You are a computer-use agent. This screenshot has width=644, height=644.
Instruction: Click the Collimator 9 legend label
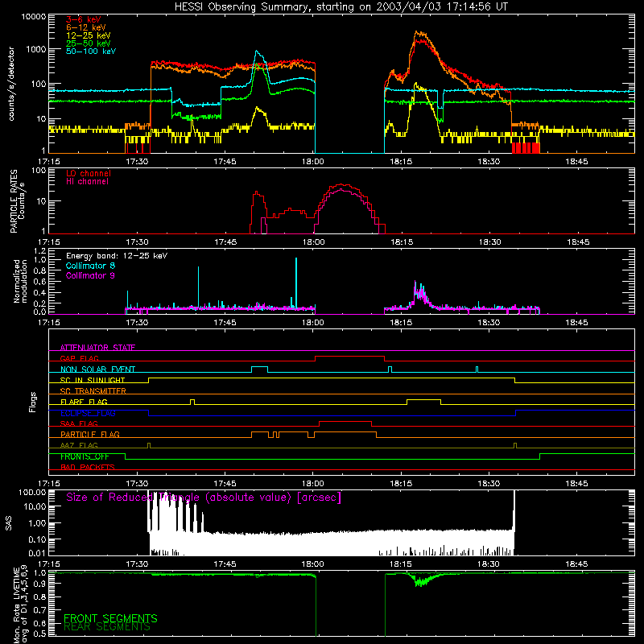pyautogui.click(x=90, y=275)
